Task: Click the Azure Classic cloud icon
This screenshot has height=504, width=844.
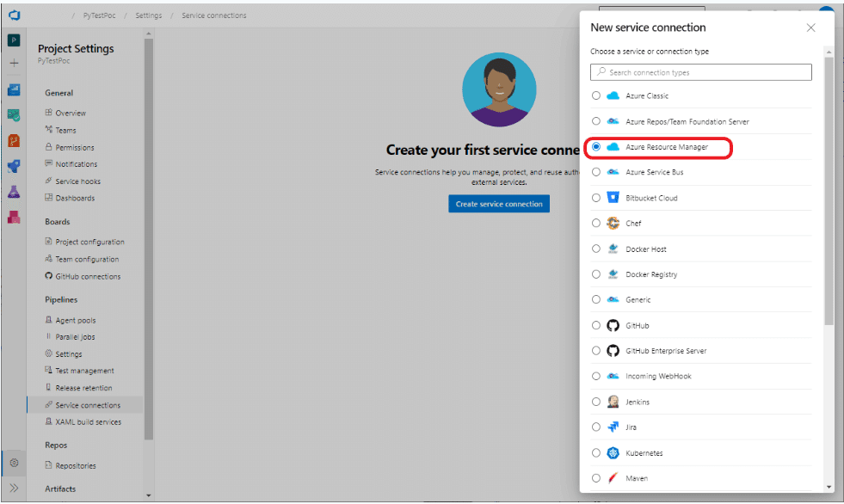Action: coord(613,95)
